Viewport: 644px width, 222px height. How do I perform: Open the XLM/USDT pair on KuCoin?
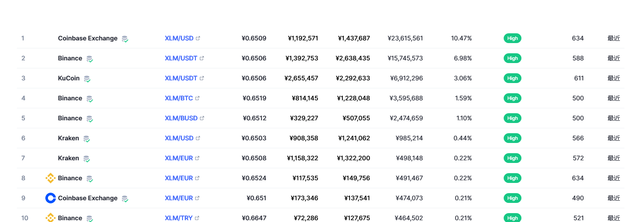(181, 78)
